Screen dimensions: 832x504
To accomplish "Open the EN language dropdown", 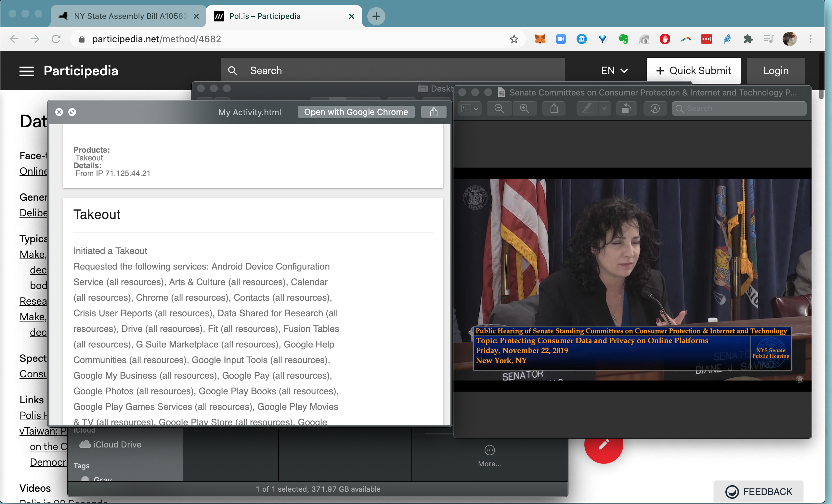I will coord(614,70).
